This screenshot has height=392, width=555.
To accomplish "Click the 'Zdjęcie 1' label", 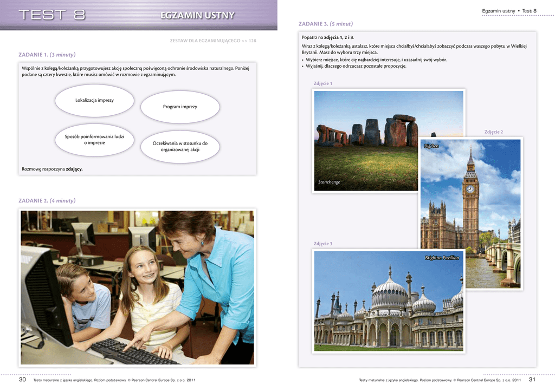I will 323,83.
